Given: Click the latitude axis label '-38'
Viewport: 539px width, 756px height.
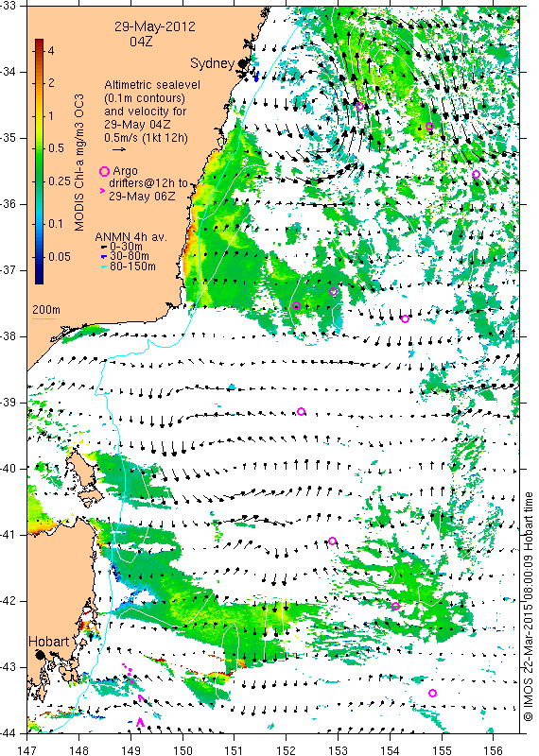Looking at the screenshot, I should click(x=9, y=336).
